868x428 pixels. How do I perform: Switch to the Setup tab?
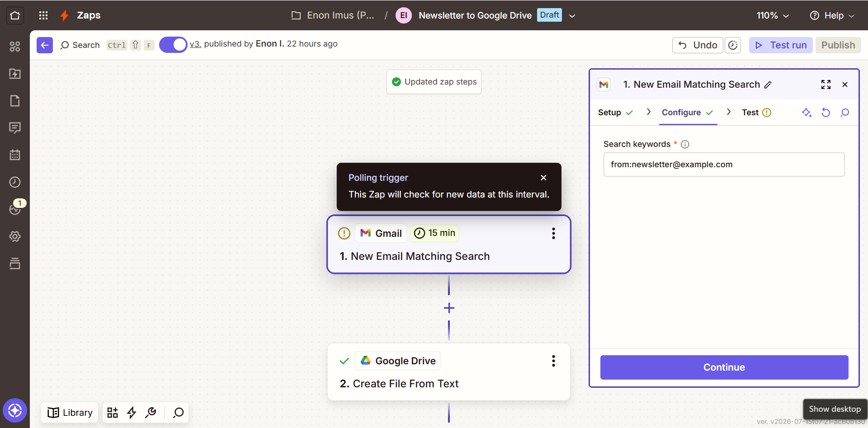(615, 113)
